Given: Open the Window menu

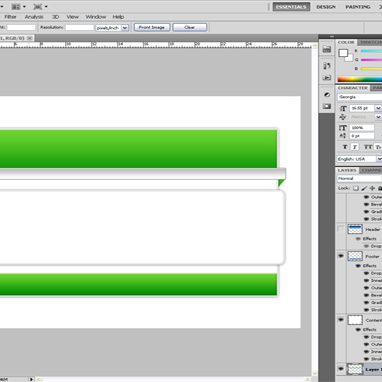Looking at the screenshot, I should [x=96, y=17].
